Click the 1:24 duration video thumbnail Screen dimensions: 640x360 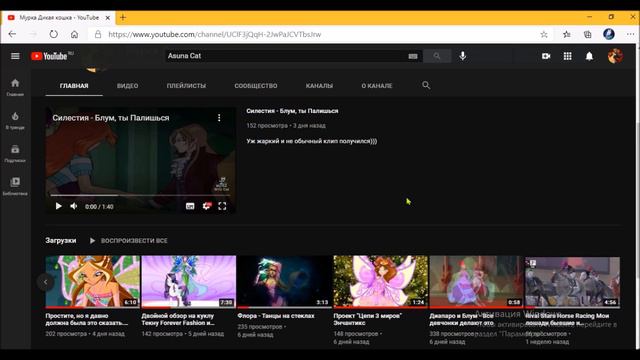point(380,282)
